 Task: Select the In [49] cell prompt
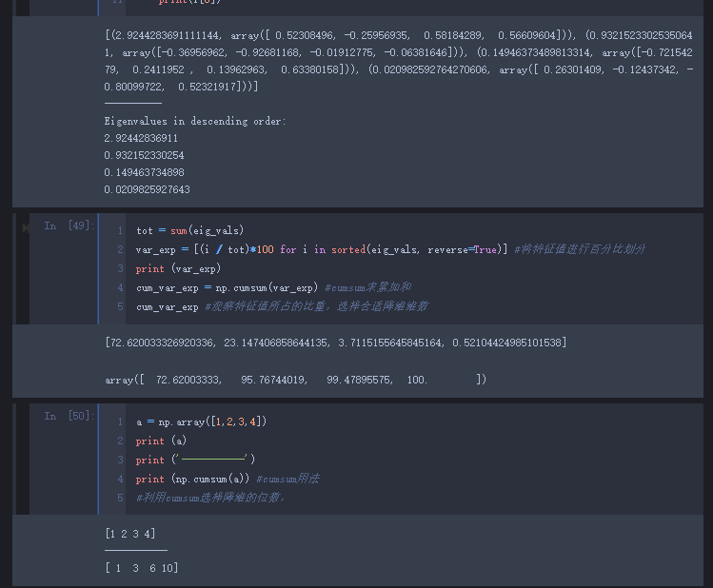[69, 225]
